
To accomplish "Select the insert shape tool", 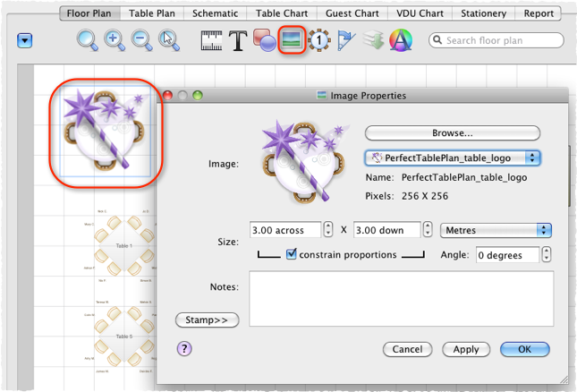I will point(264,40).
